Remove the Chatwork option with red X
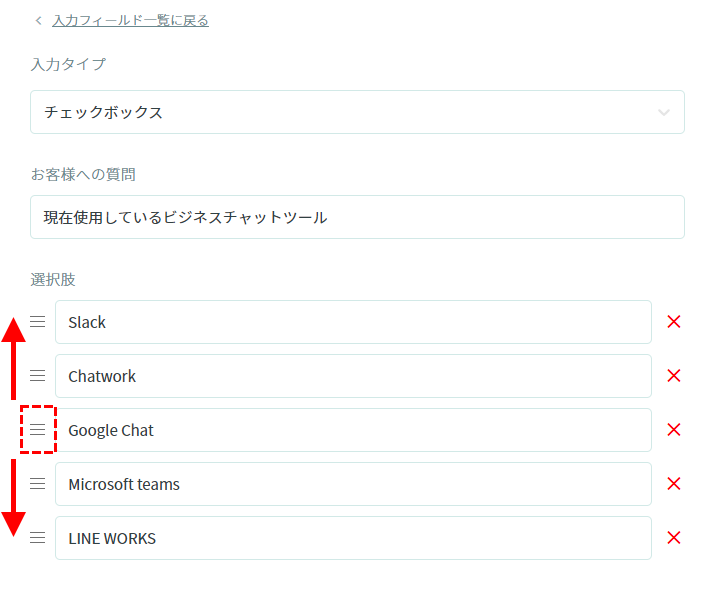706x594 pixels. pyautogui.click(x=673, y=376)
